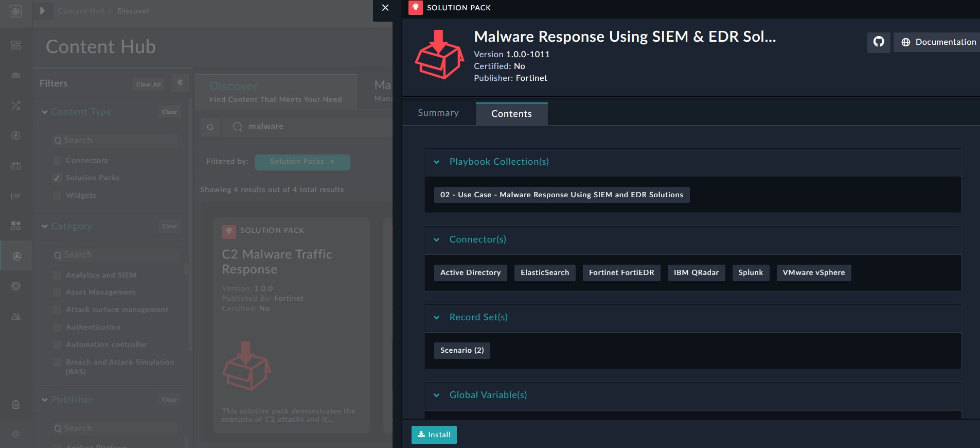Check the Attack surface management checkbox
This screenshot has height=448, width=980.
57,310
